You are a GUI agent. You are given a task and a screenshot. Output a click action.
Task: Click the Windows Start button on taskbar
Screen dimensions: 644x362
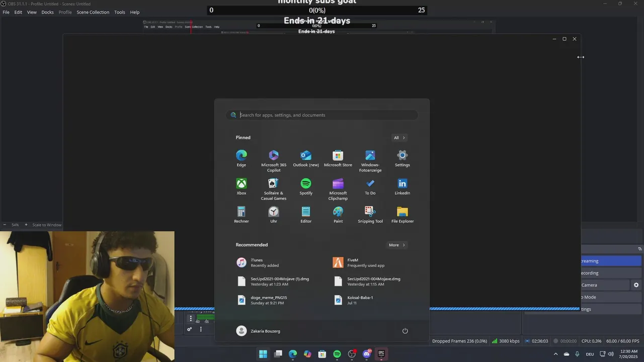coord(263,354)
